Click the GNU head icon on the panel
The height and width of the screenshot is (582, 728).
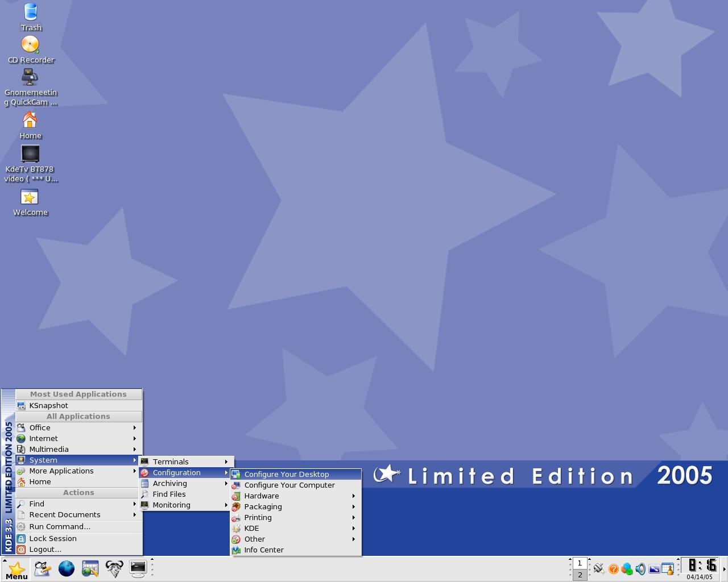[x=114, y=568]
